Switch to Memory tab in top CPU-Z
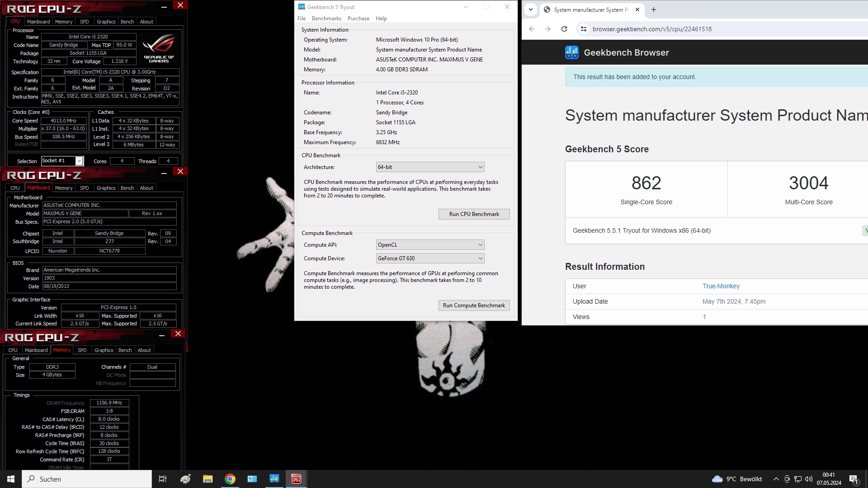The image size is (868, 488). click(x=64, y=22)
